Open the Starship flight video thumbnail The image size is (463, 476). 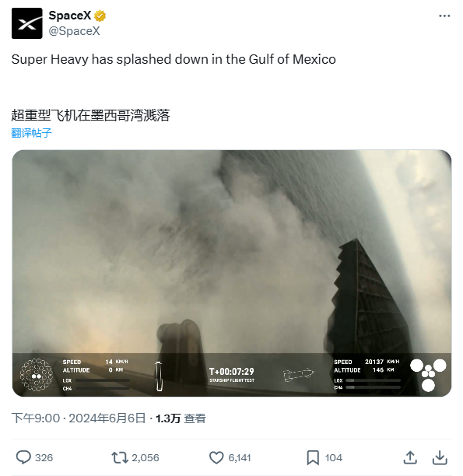click(232, 273)
